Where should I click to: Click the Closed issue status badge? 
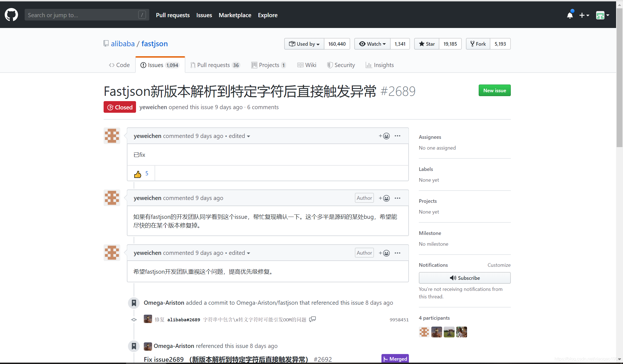(x=120, y=107)
